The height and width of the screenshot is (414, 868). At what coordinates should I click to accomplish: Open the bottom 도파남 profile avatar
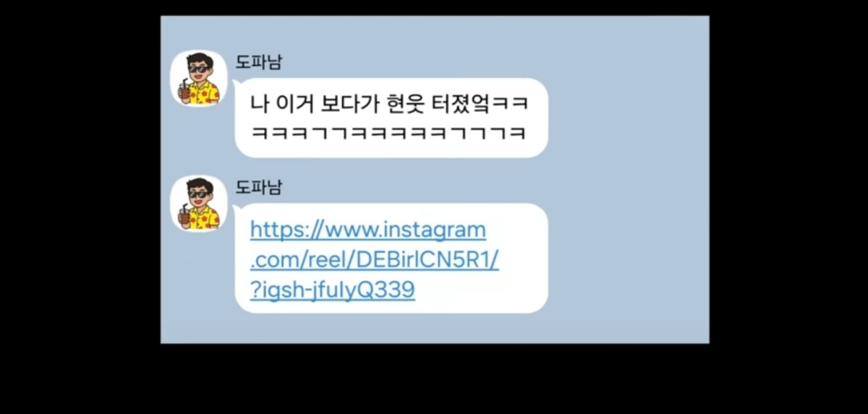coord(198,204)
